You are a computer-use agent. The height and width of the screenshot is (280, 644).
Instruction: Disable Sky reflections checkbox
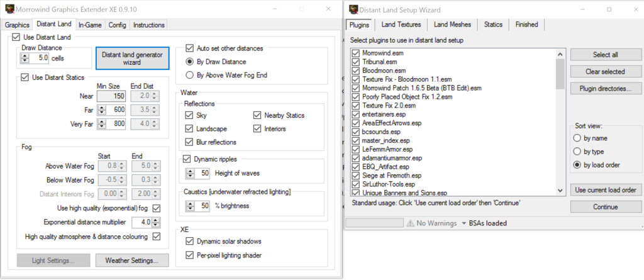(189, 115)
